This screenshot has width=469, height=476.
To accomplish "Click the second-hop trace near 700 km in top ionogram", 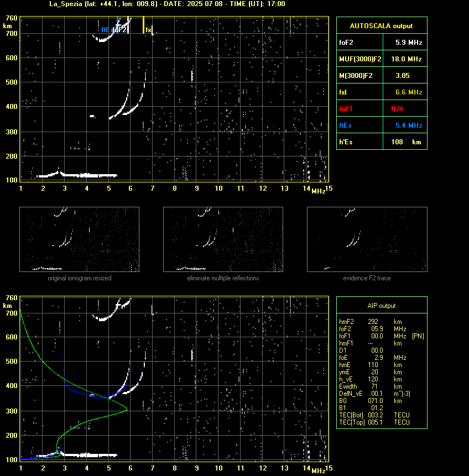I will (x=105, y=39).
